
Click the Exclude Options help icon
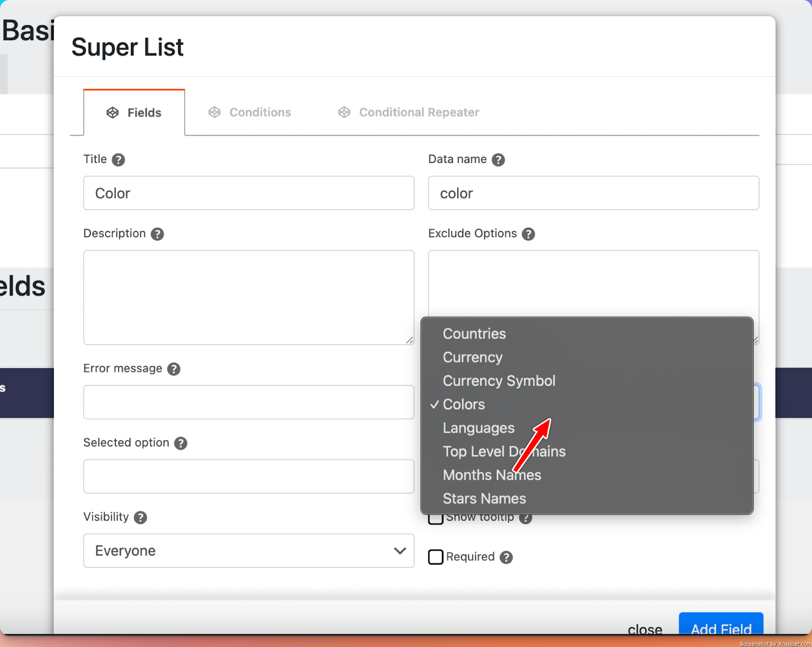(x=528, y=234)
